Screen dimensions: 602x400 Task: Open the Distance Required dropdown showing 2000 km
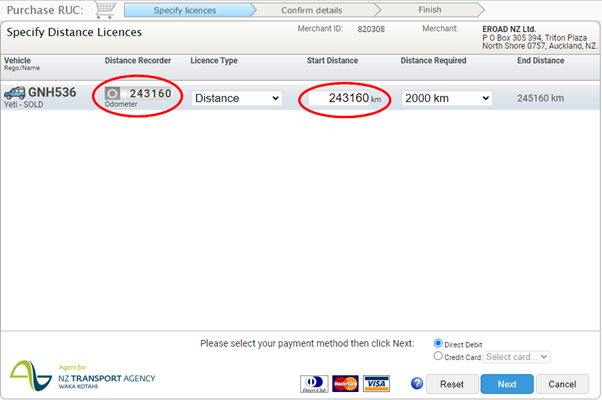pos(447,98)
